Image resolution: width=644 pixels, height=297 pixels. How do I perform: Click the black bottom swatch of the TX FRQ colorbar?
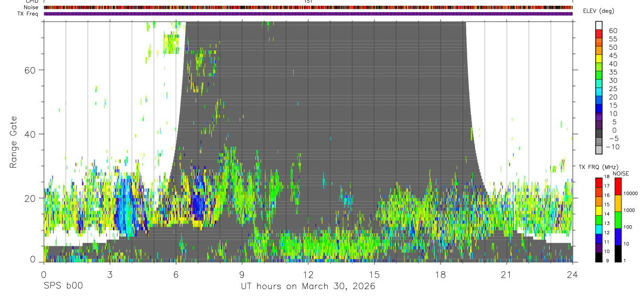pos(599,257)
